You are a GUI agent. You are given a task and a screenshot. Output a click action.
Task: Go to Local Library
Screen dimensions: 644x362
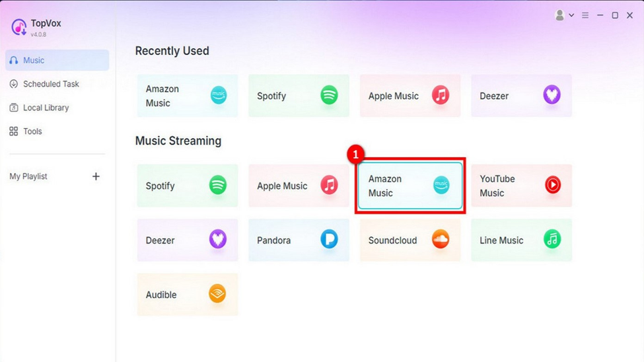(46, 108)
